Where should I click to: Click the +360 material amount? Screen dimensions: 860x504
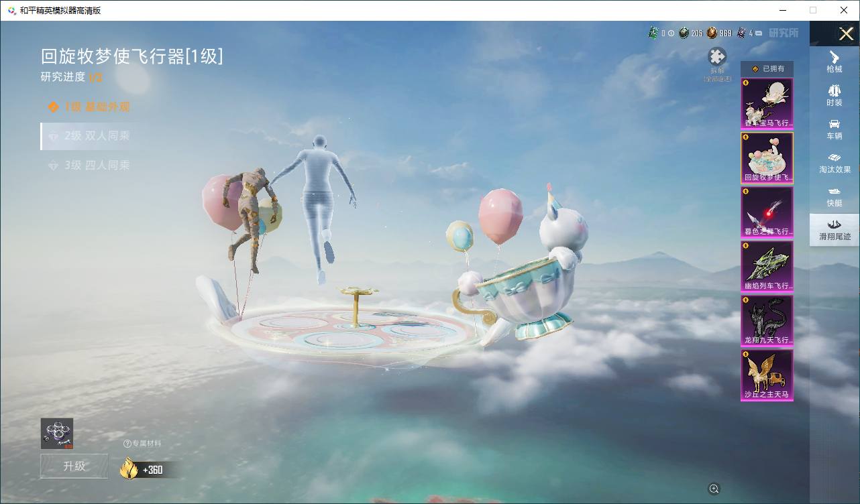point(153,470)
